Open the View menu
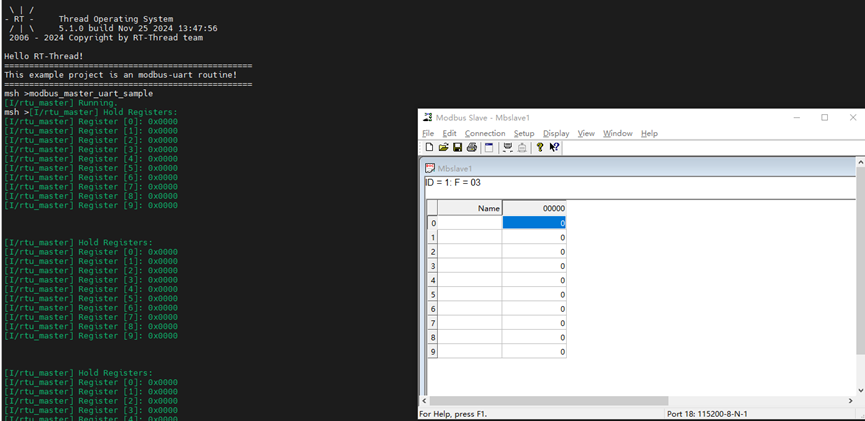865x421 pixels. pyautogui.click(x=586, y=134)
